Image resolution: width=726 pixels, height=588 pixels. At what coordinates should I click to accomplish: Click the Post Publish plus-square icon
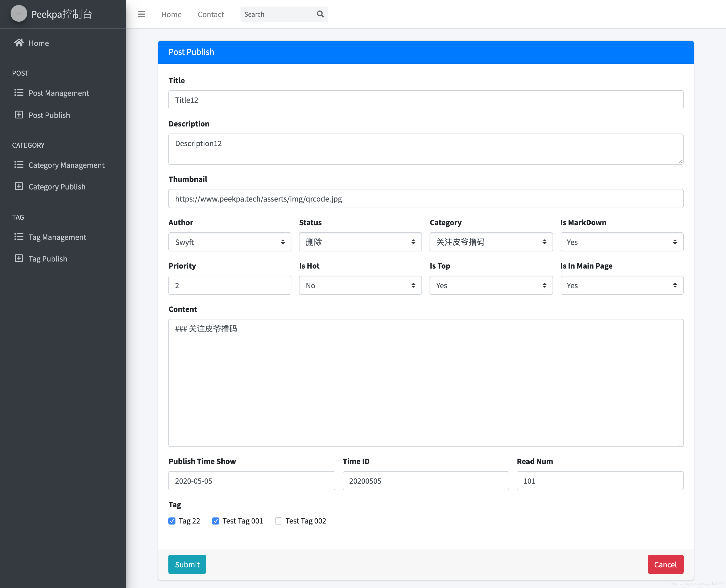tap(19, 115)
